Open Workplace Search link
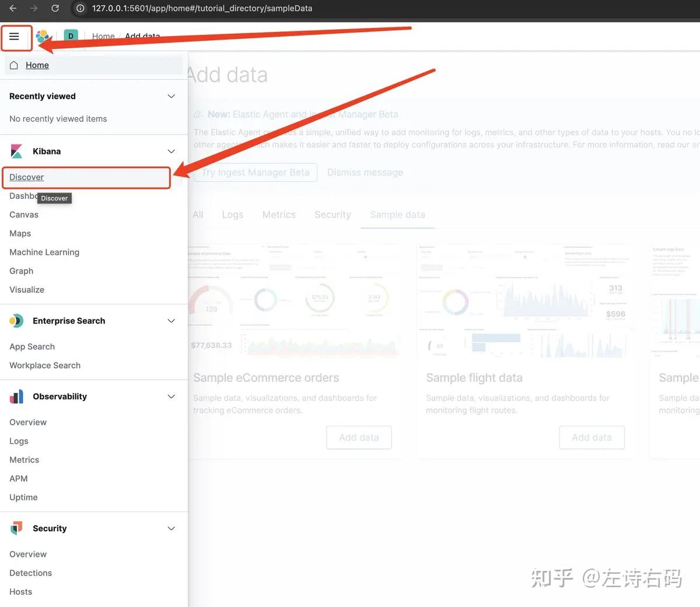The width and height of the screenshot is (700, 607). click(x=45, y=365)
